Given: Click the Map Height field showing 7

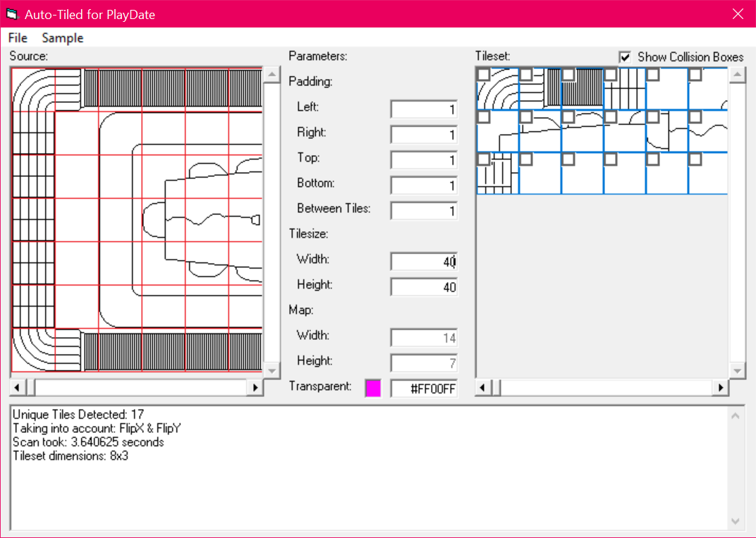Looking at the screenshot, I should point(424,363).
